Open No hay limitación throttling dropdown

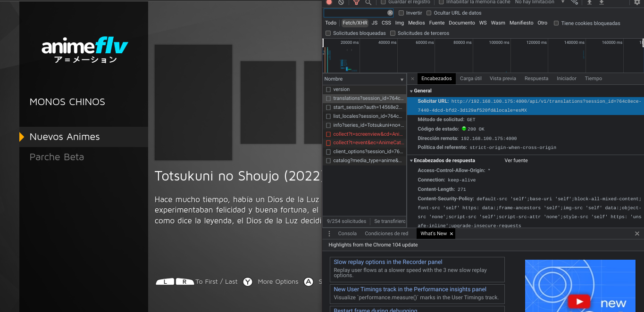[540, 2]
